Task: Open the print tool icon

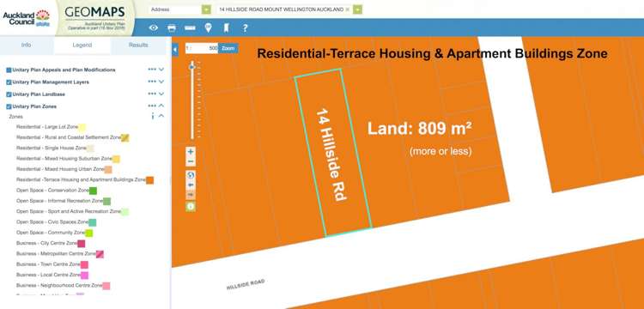Action: (172, 28)
